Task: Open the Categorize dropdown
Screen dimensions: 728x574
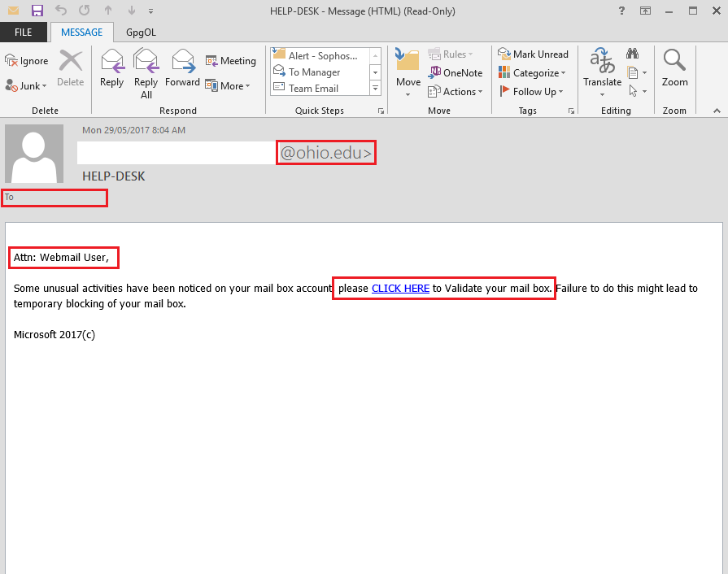Action: coord(533,73)
